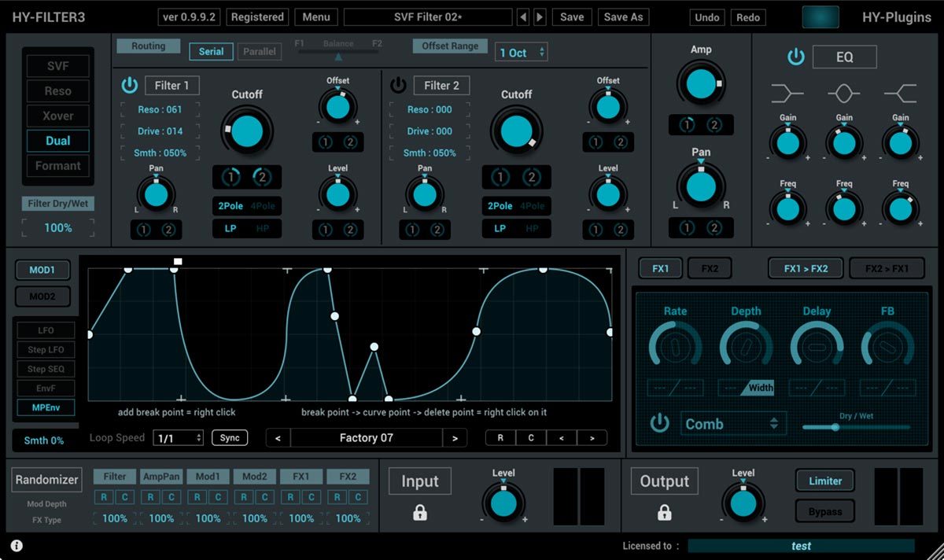Click the FB knob in FX1
This screenshot has height=560, width=944.
(x=887, y=345)
